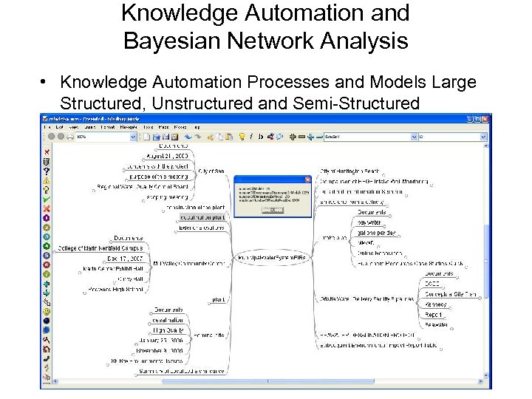Add the green check mark icon
Screen dimensions: 532x399
pyautogui.click(x=47, y=199)
